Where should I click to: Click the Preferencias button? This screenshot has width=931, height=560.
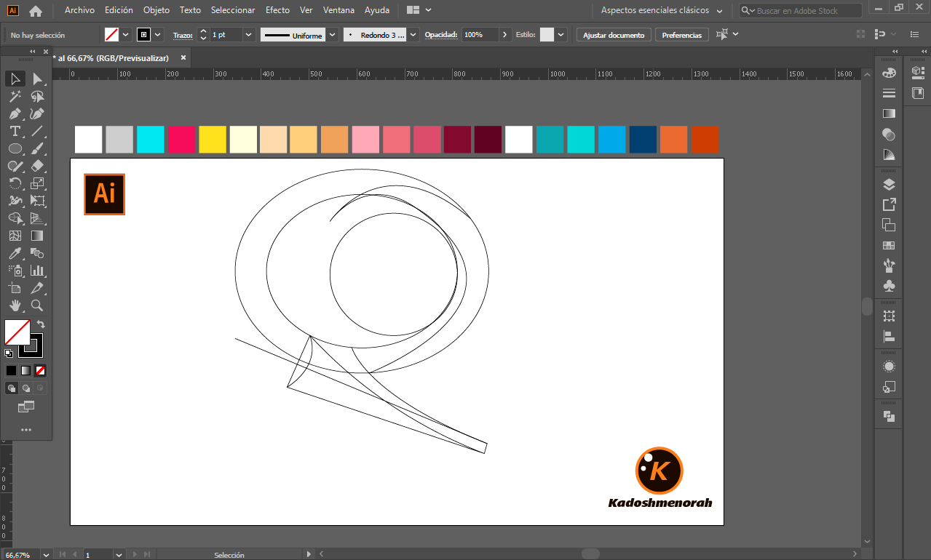point(682,35)
